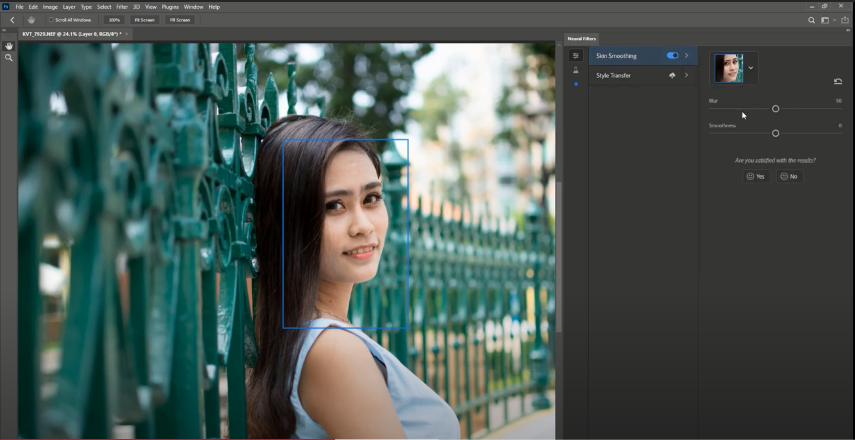Click the reset parameters arrow icon
855x440 pixels.
coord(837,81)
